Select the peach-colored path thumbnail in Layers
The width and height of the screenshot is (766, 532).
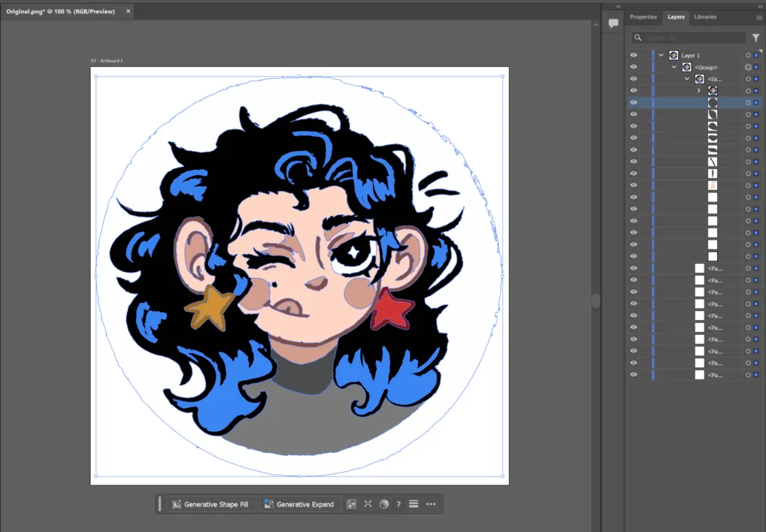(713, 185)
